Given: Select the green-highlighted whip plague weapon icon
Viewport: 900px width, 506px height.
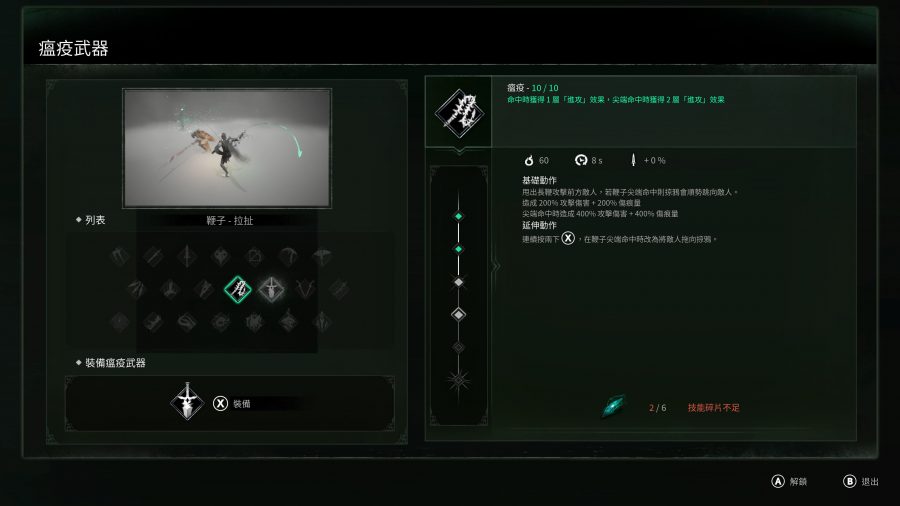Looking at the screenshot, I should [x=238, y=289].
